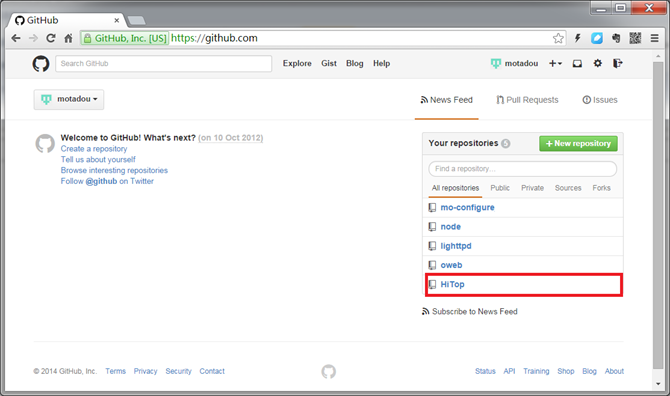Click the Create a repository link

(94, 149)
